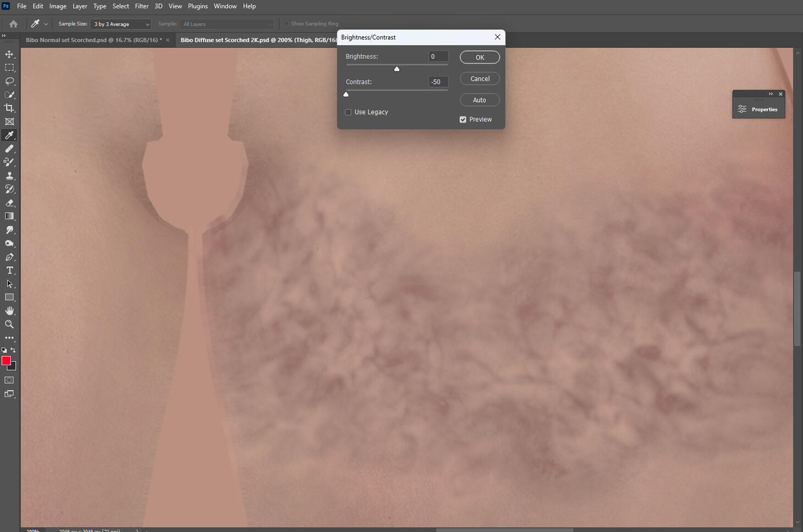This screenshot has width=803, height=532.
Task: Activate the Hand tool
Action: pos(9,310)
